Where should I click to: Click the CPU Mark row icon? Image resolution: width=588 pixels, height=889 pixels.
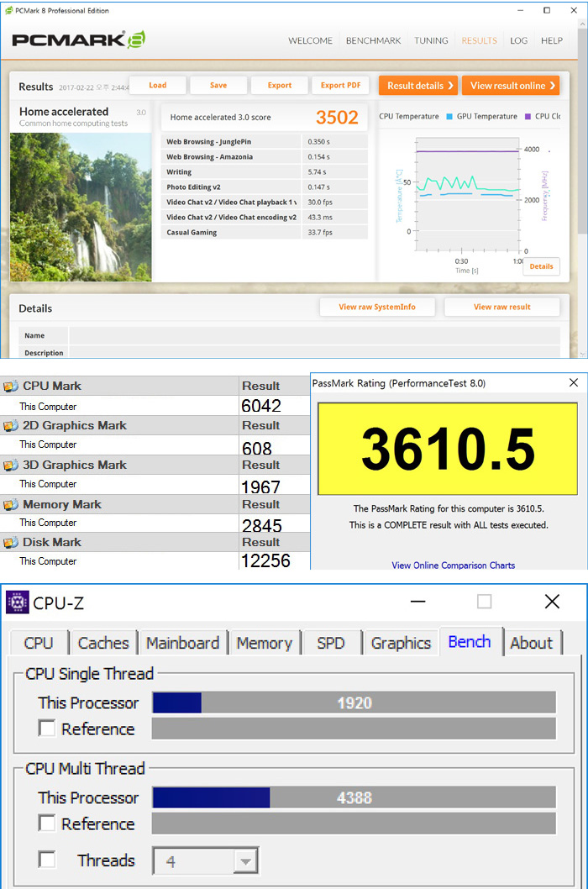(x=10, y=387)
